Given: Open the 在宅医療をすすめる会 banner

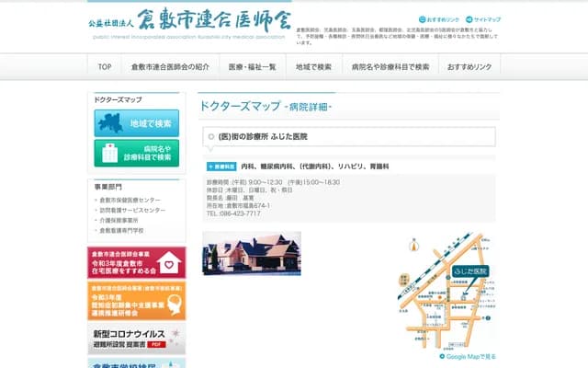Looking at the screenshot, I should pyautogui.click(x=136, y=262).
